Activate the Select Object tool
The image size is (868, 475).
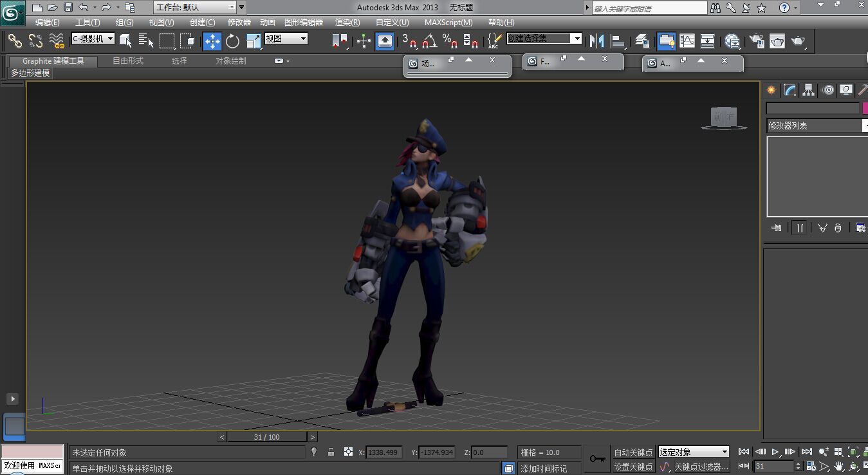point(125,41)
